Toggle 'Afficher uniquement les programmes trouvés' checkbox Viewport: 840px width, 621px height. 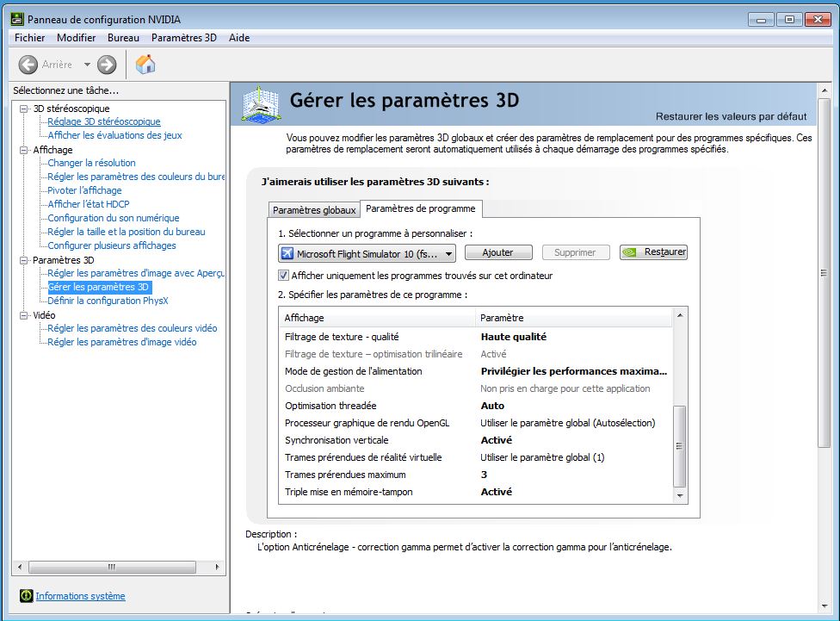[283, 276]
